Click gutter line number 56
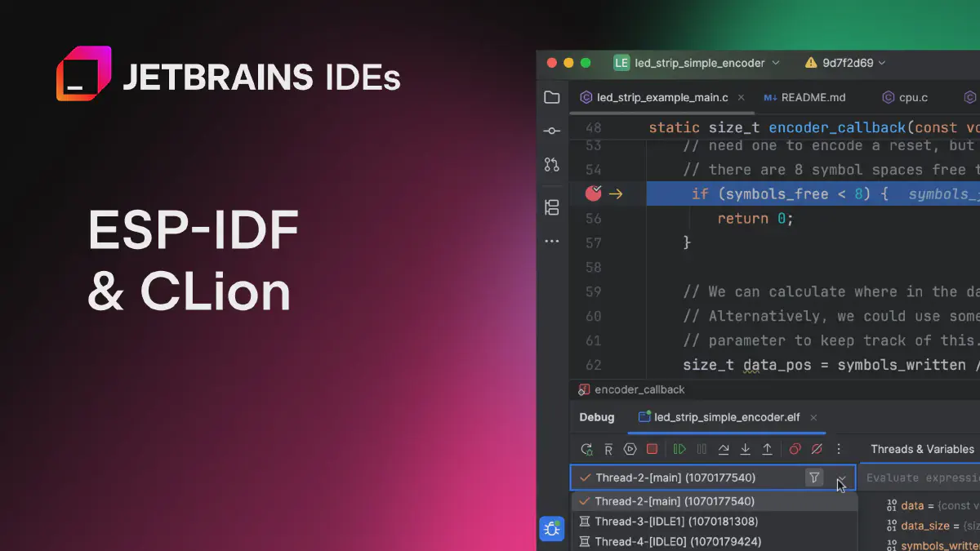980x551 pixels. [x=594, y=219]
